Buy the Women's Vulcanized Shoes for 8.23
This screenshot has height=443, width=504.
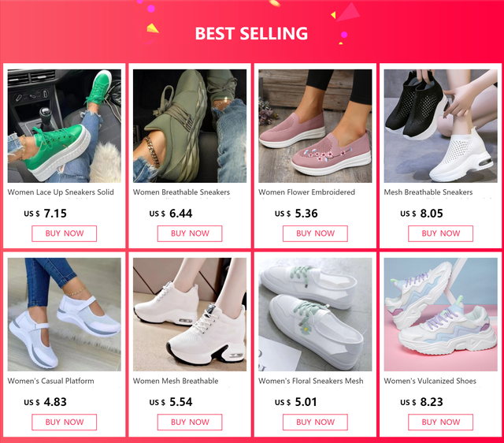441,422
